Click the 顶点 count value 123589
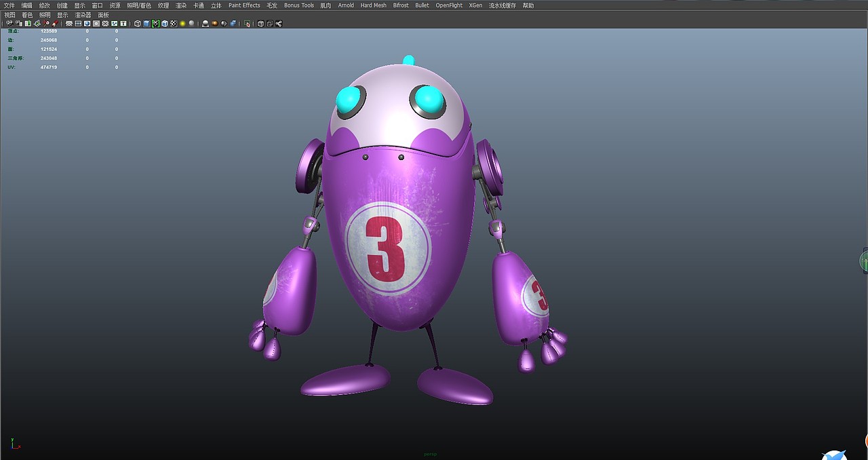 tap(49, 31)
